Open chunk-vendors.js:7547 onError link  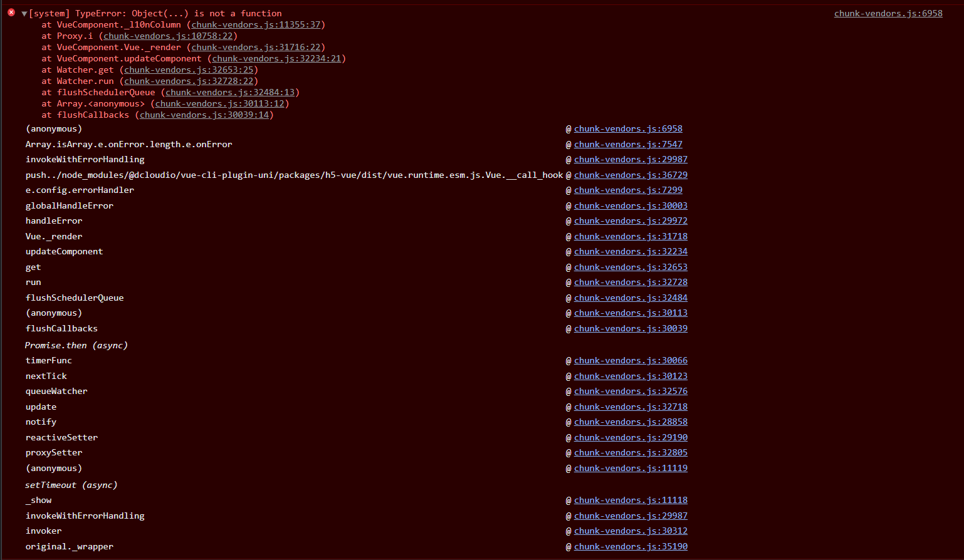[628, 144]
